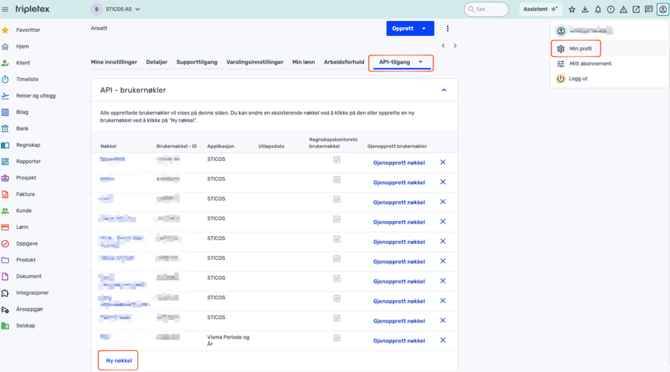Viewport: 670px width, 372px height.
Task: Open the Opprett button dropdown arrow
Action: (x=424, y=29)
